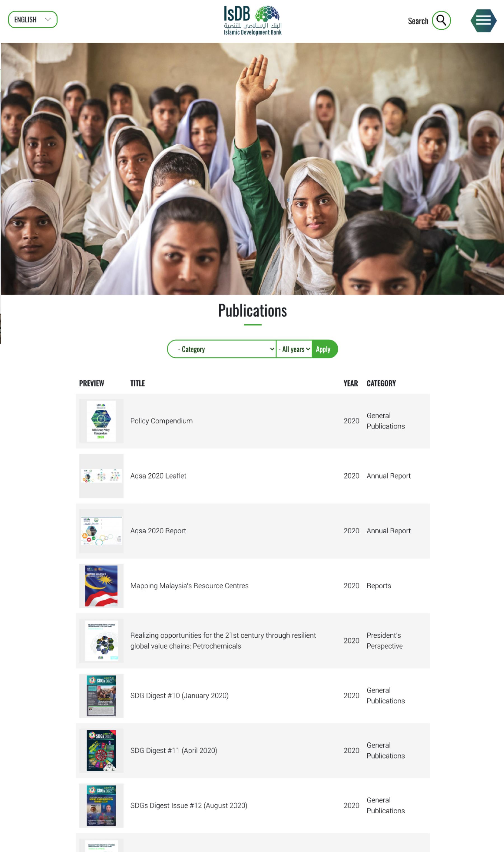Click the green Apply button
This screenshot has height=852, width=504.
click(x=324, y=349)
